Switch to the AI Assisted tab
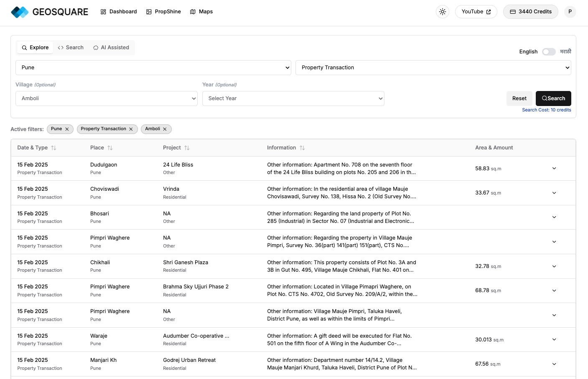This screenshot has width=588, height=379. (111, 48)
